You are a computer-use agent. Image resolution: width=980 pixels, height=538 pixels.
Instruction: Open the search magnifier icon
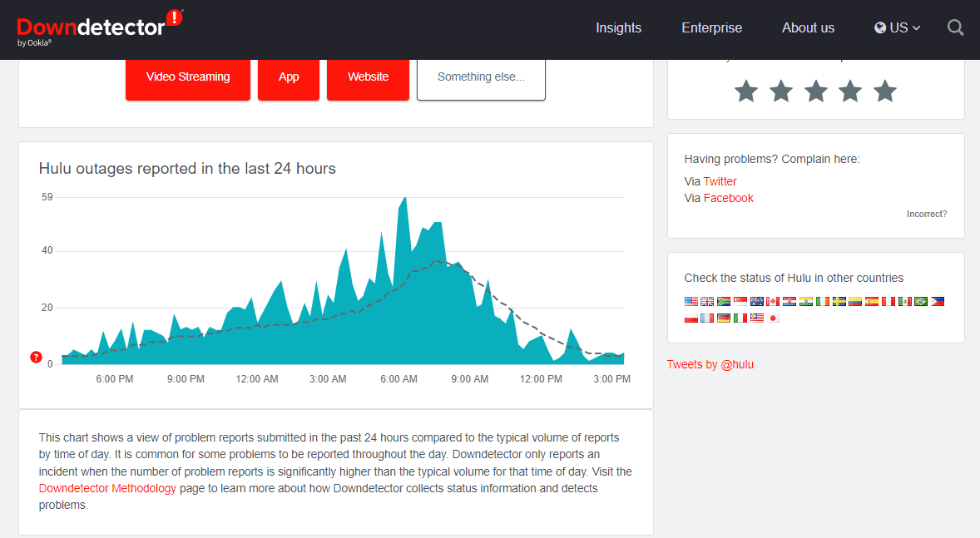[955, 28]
